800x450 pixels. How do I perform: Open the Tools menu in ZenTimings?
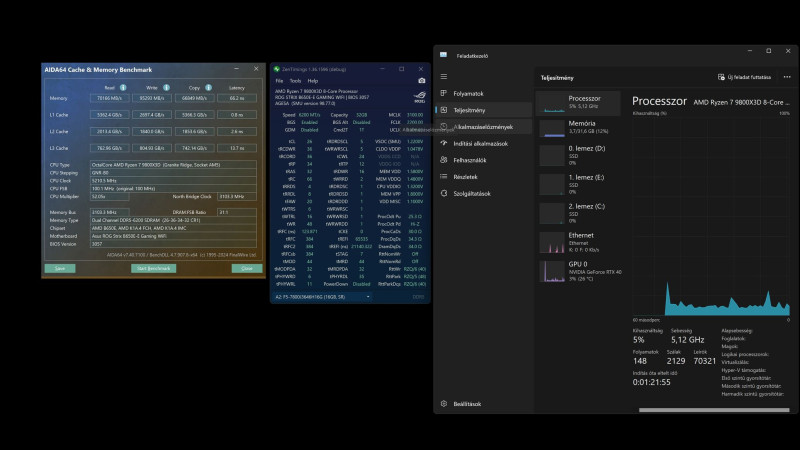(x=295, y=81)
